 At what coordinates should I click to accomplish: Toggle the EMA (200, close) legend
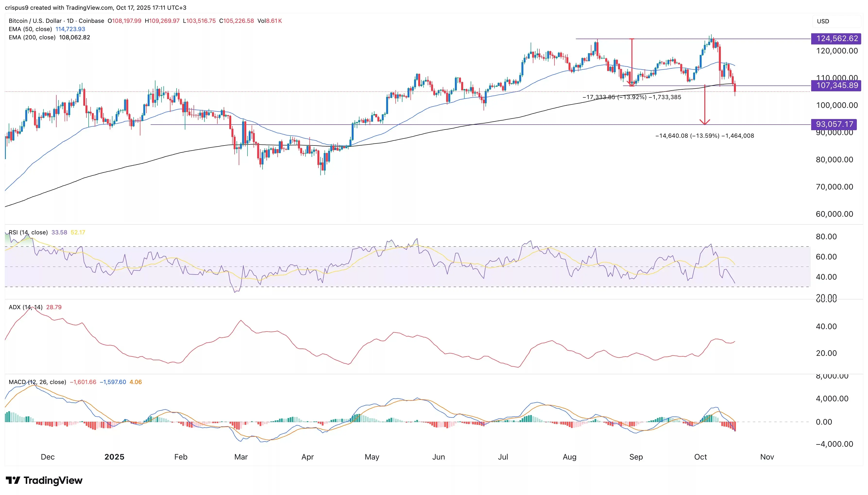(32, 37)
